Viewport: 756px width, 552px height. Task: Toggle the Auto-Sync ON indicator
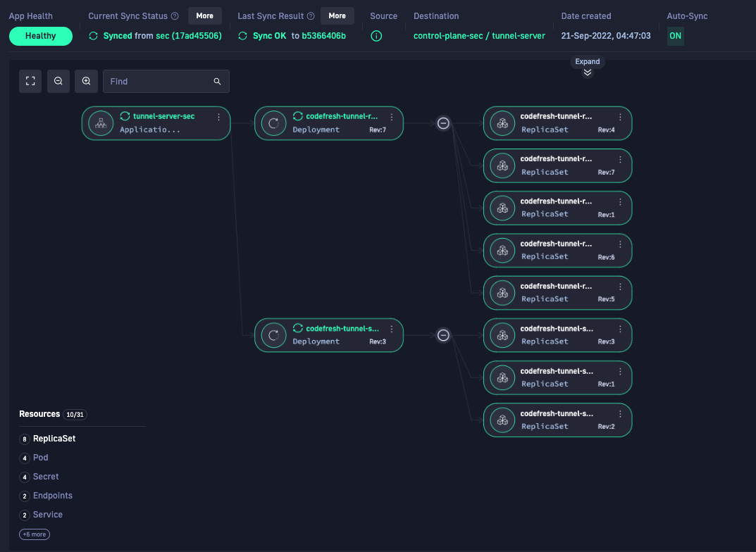[675, 36]
